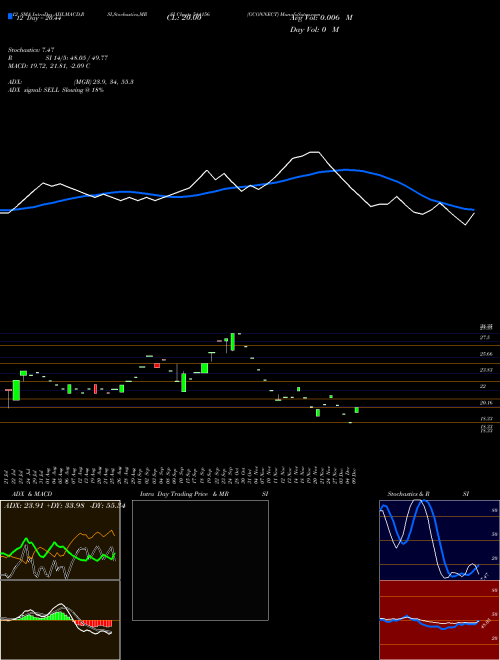The image size is (500, 660).
Task: Select the '12 Day = 20.44' label
Action: [x=39, y=18]
